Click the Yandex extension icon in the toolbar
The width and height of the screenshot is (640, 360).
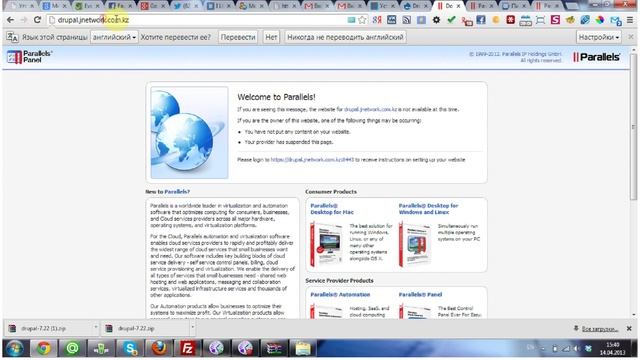tap(377, 20)
